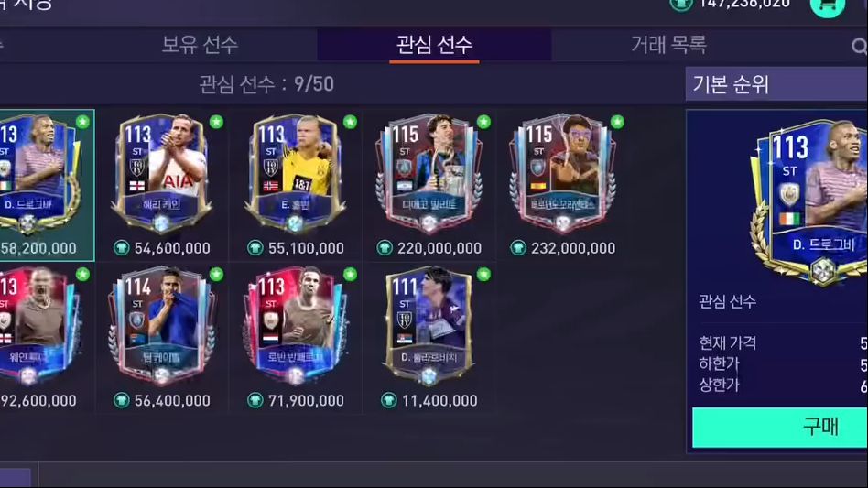Select the selected D. 드로그바 card in list
The width and height of the screenshot is (868, 488).
[x=47, y=185]
